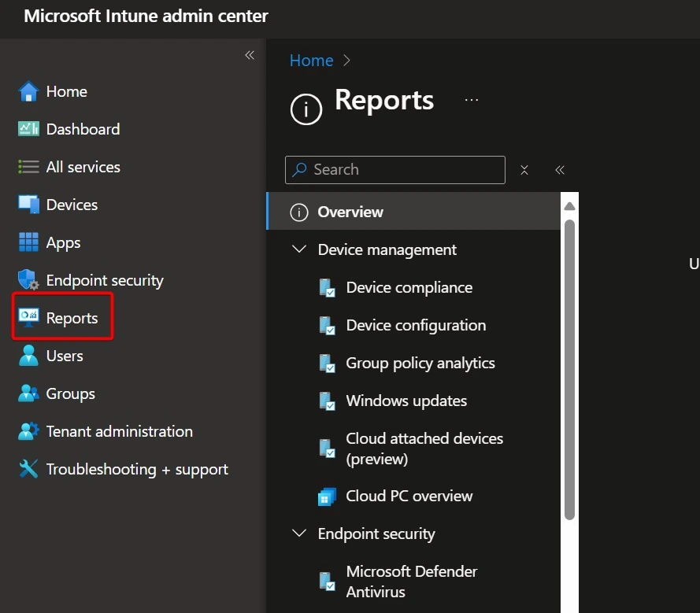Open the Reports more options ellipsis
The image size is (700, 613).
(x=472, y=100)
